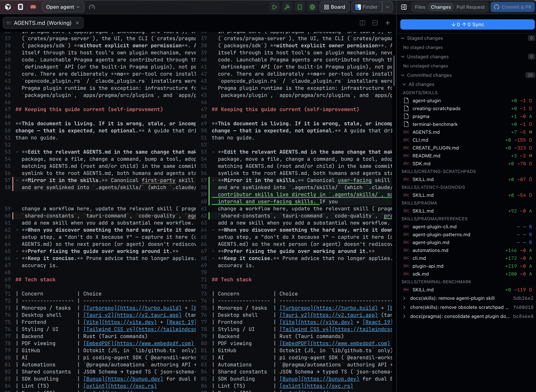Open the creating-scratchpads changed file
The width and height of the screenshot is (536, 392).
point(467,109)
